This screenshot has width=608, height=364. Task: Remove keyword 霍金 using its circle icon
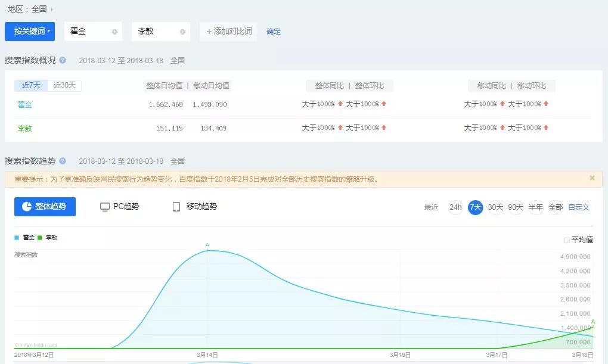tap(114, 32)
